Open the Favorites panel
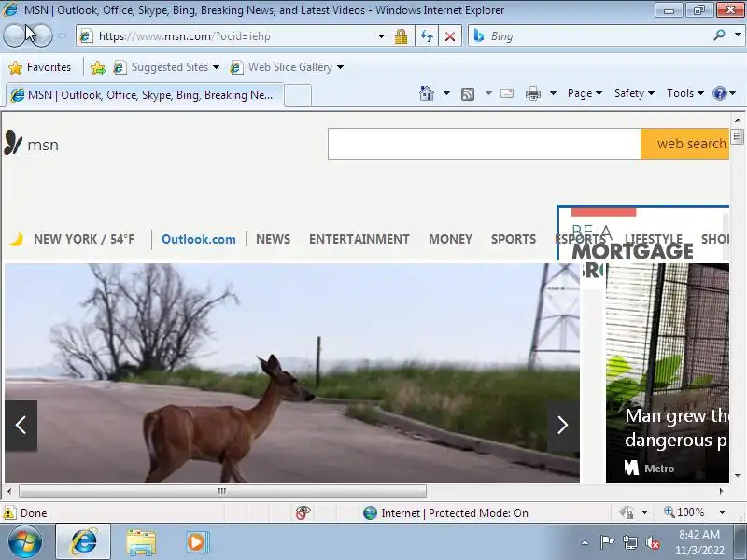 [x=40, y=67]
